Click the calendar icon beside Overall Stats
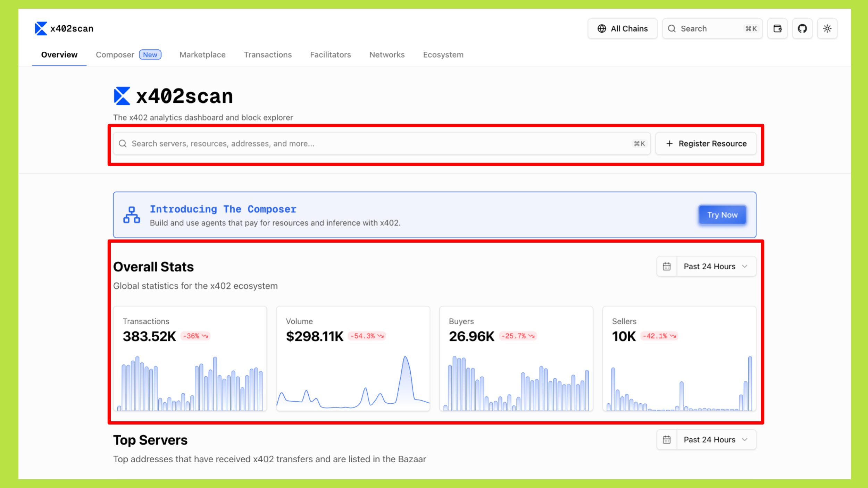This screenshot has height=488, width=868. 667,267
